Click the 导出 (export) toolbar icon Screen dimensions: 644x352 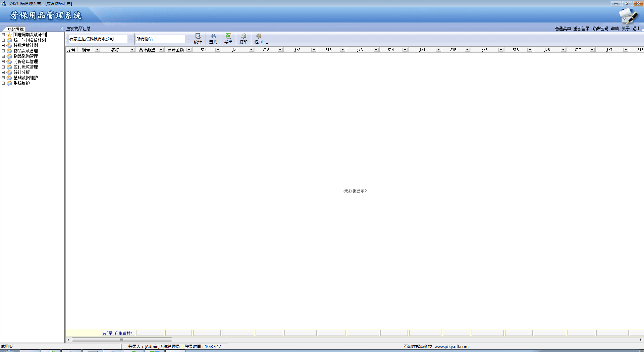[228, 39]
